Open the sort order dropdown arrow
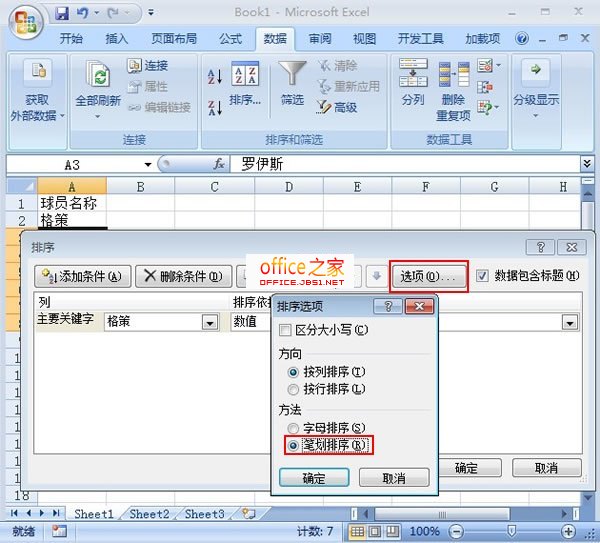600x543 pixels. [570, 323]
